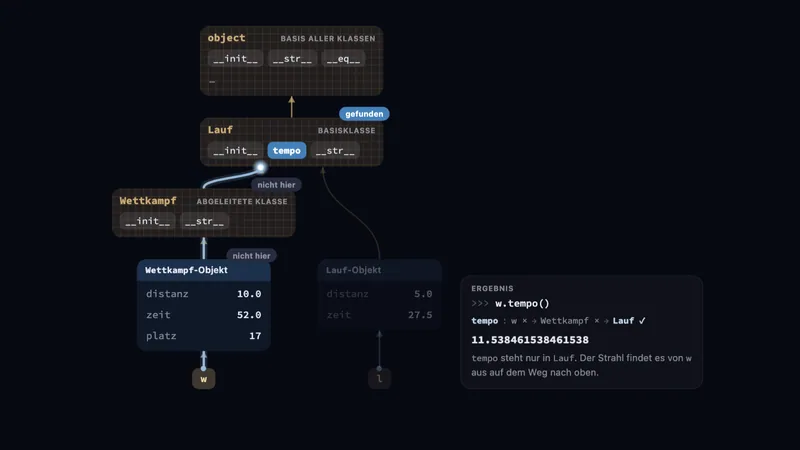This screenshot has width=800, height=450.
Task: Click the value 5.0 in Lauf-Objekt
Action: coord(423,294)
